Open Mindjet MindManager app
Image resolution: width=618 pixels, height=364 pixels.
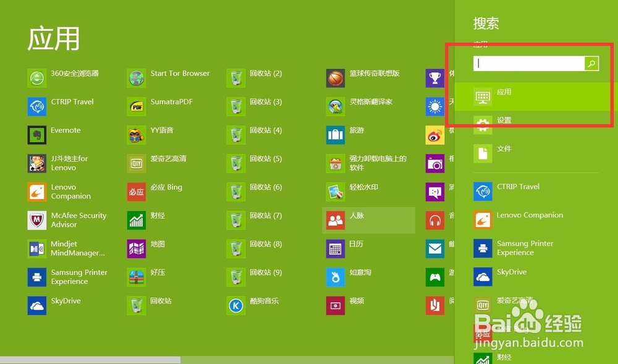point(66,248)
